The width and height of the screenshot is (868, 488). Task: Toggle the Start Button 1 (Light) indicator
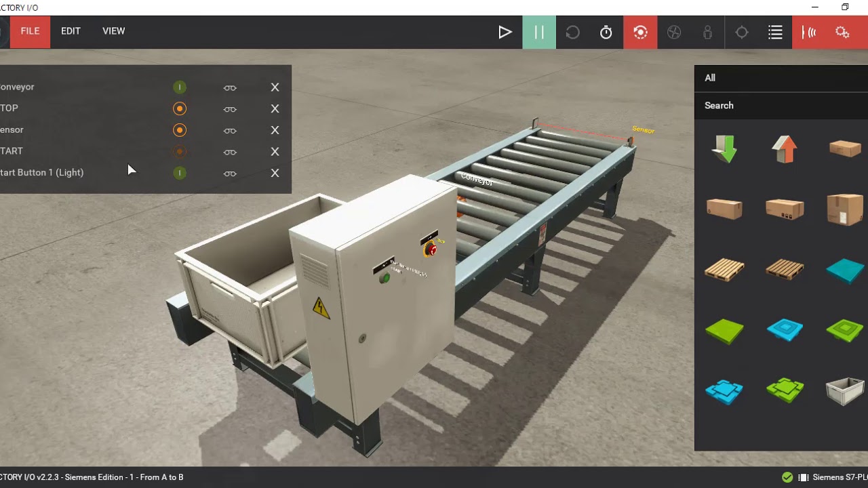click(x=180, y=174)
